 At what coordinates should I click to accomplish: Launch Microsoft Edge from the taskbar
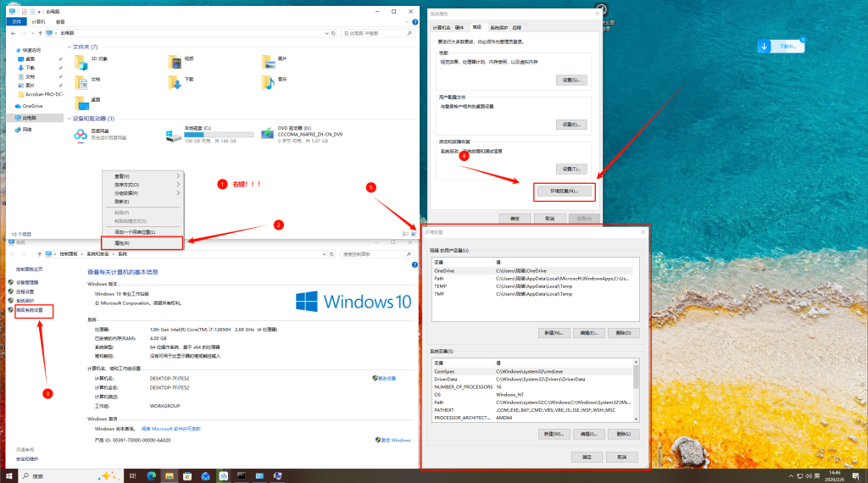[x=151, y=476]
